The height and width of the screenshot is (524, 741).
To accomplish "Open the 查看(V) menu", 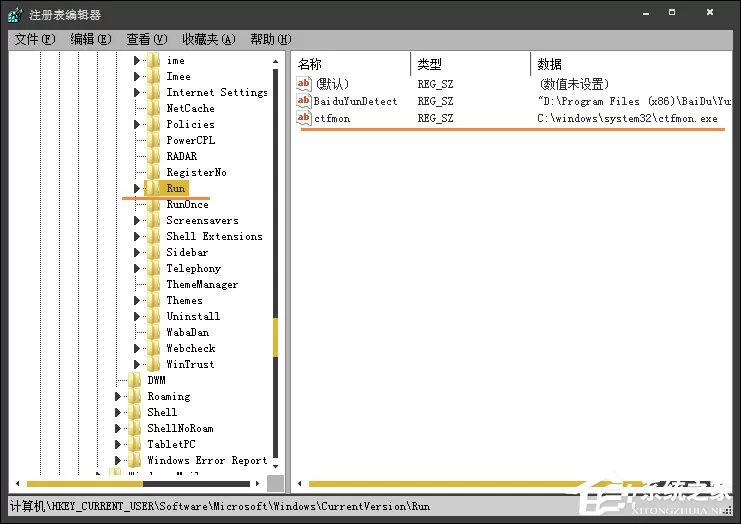I will pos(146,39).
